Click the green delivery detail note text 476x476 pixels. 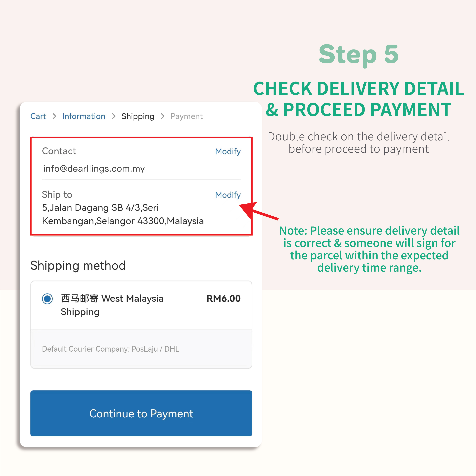click(369, 249)
